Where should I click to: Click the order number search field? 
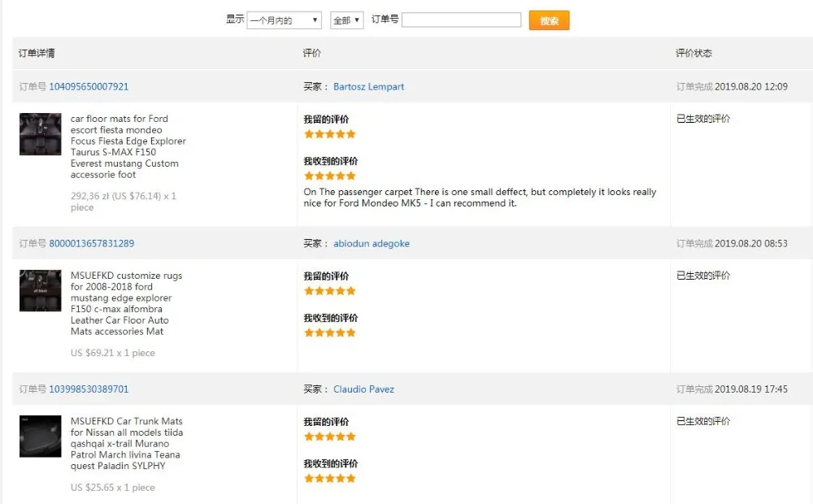tap(461, 20)
